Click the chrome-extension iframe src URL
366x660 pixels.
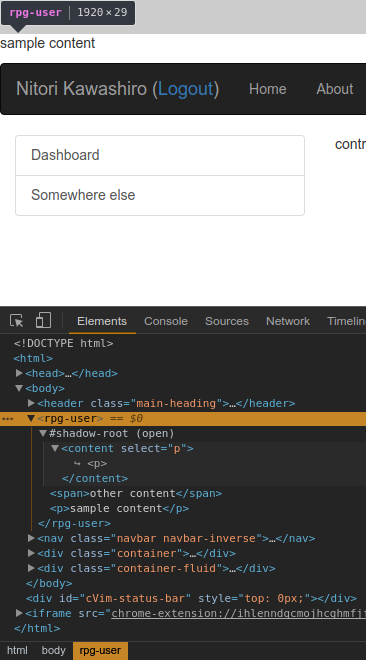[239, 613]
